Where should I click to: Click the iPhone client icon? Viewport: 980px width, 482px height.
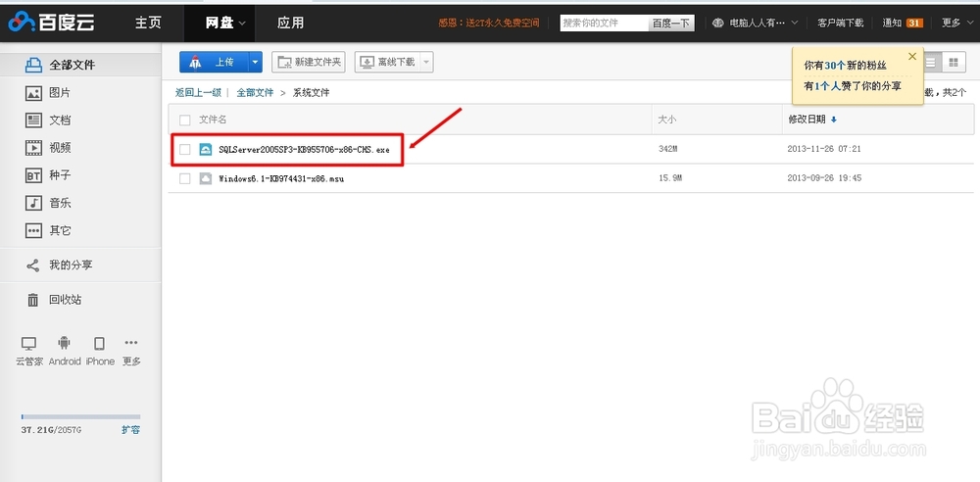click(99, 343)
